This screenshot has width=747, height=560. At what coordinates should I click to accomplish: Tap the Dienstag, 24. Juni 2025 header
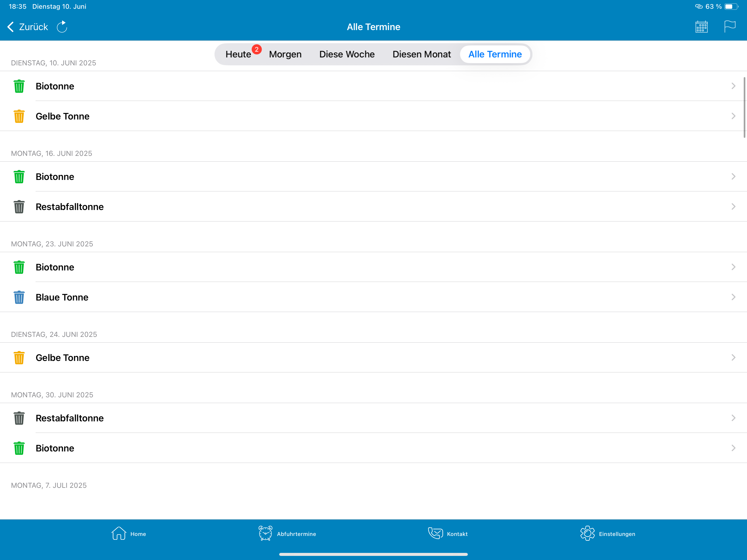click(54, 334)
